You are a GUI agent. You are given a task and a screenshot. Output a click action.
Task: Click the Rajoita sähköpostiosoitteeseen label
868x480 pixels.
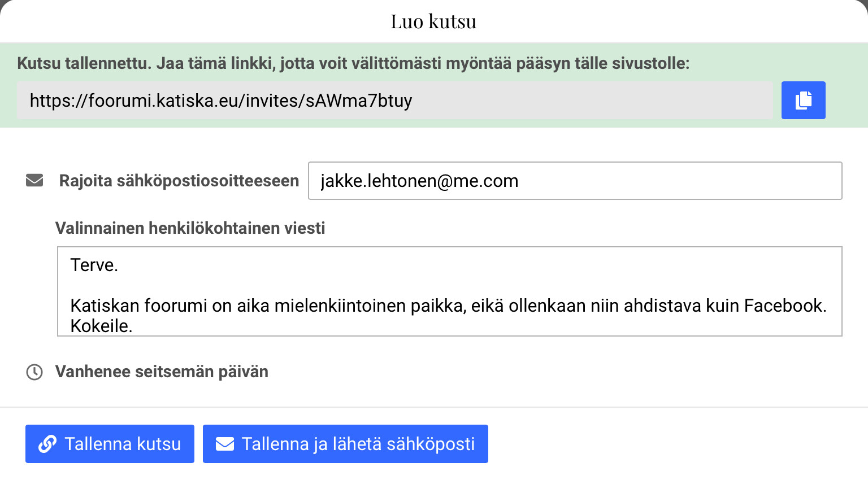[179, 181]
